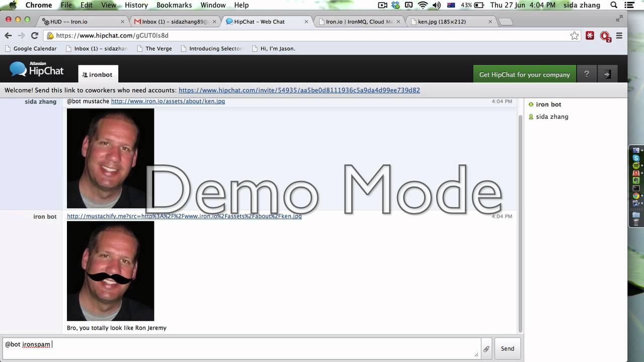Viewport: 644px width, 362px height.
Task: Open Spotify from the dock
Action: [x=636, y=165]
